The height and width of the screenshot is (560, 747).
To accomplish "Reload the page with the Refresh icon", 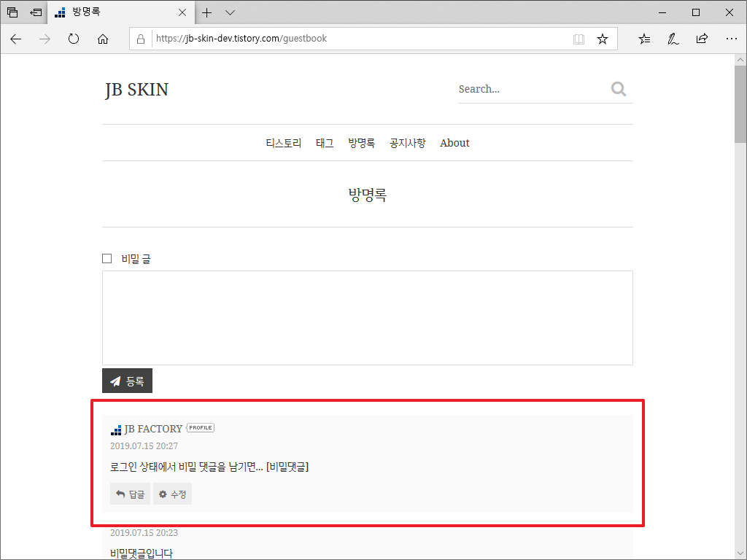I will tap(74, 39).
